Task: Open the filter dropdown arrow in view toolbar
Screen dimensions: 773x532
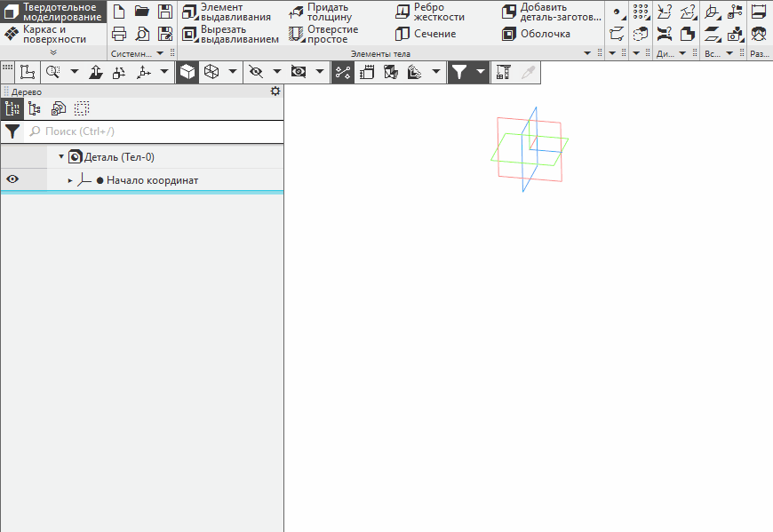Action: pos(481,73)
